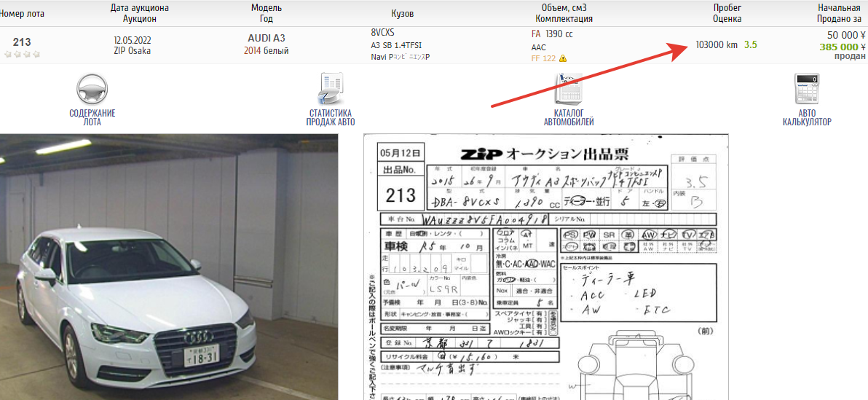868x400 pixels.
Task: Open the Содержание лота steering wheel icon
Action: (92, 90)
